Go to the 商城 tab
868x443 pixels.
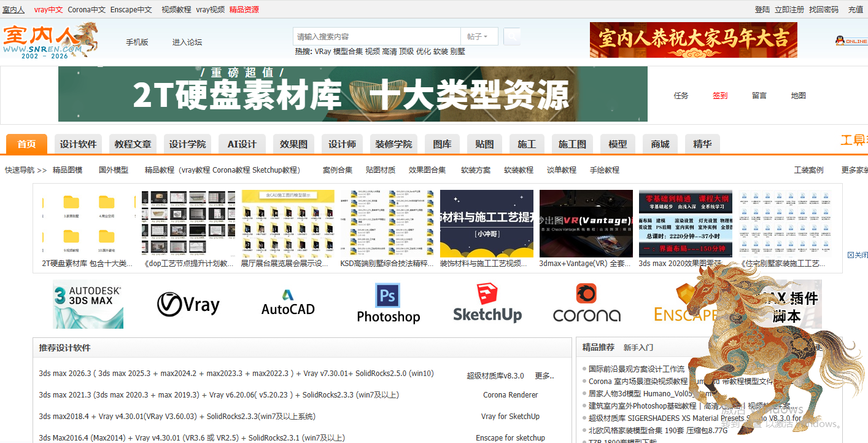click(660, 144)
